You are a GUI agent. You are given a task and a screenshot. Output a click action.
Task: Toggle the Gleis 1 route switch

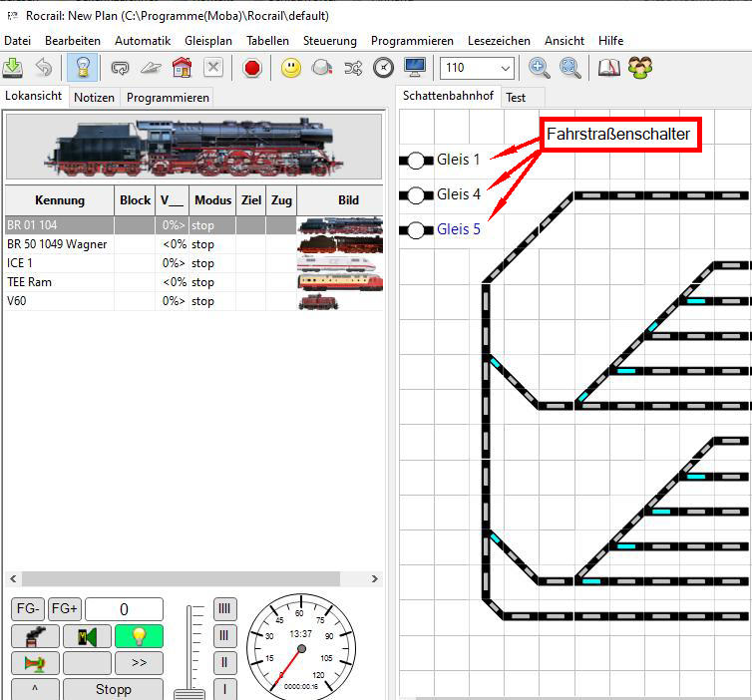[x=416, y=160]
